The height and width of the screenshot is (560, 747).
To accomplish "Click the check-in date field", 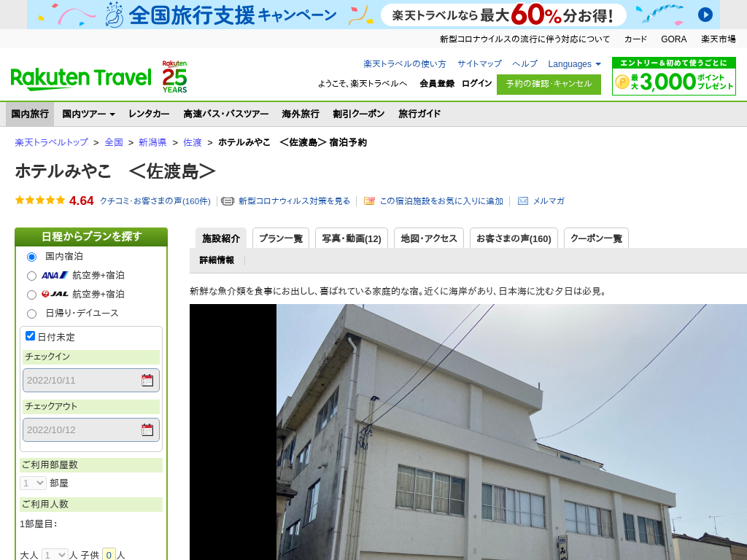I will coord(80,380).
